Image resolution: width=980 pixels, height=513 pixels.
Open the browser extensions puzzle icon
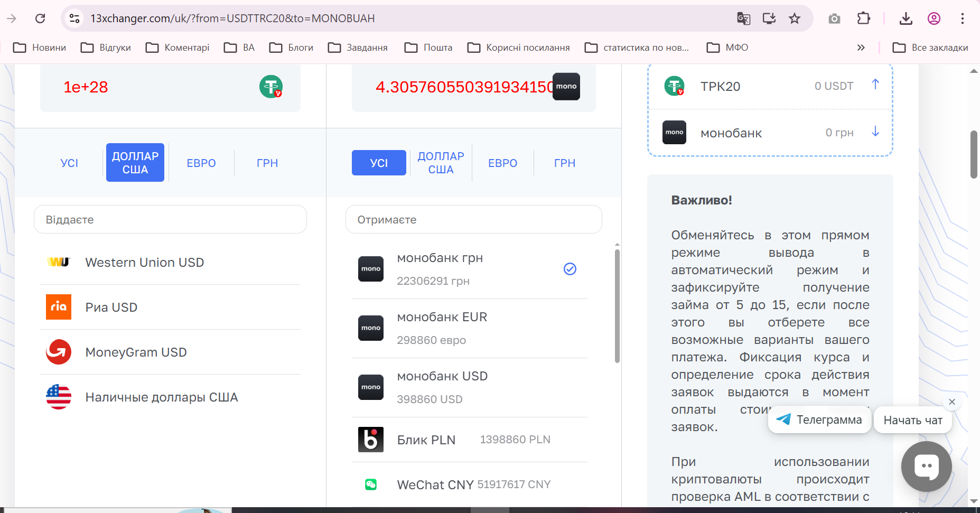pyautogui.click(x=863, y=18)
